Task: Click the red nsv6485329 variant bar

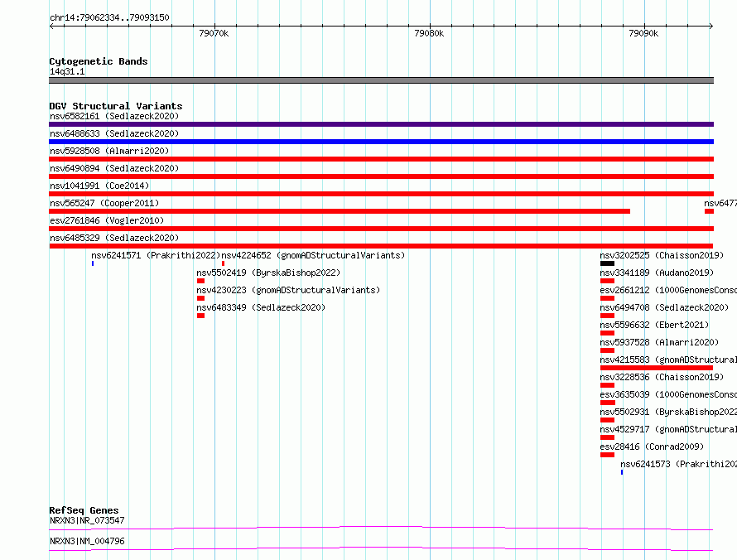Action: pyautogui.click(x=381, y=246)
